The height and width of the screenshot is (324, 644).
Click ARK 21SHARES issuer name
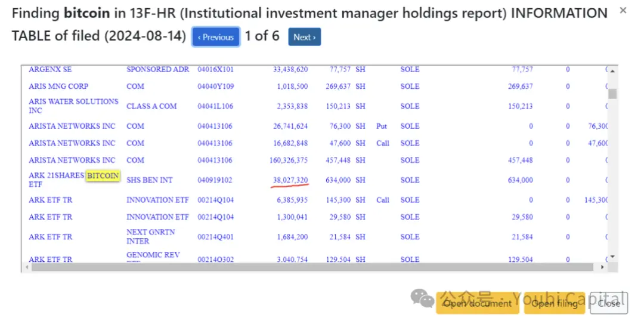(x=56, y=175)
